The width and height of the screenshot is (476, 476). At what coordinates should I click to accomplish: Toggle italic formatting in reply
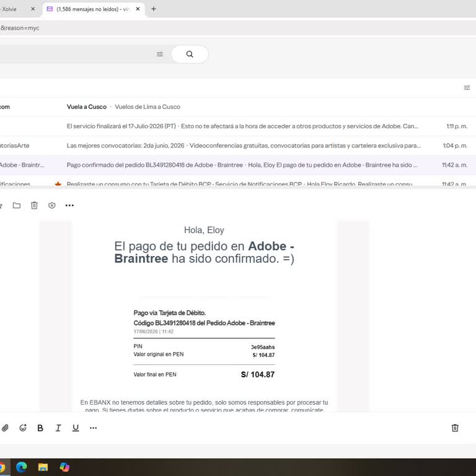(58, 428)
